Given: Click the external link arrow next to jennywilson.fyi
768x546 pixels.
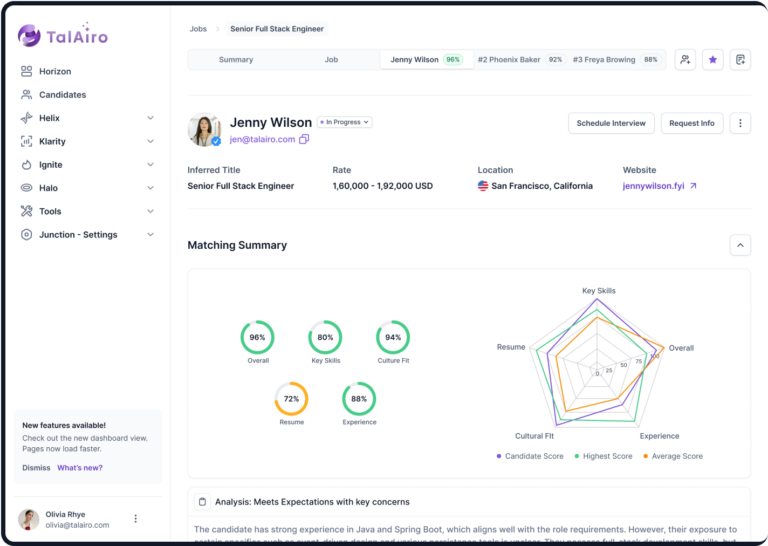Looking at the screenshot, I should tap(693, 186).
